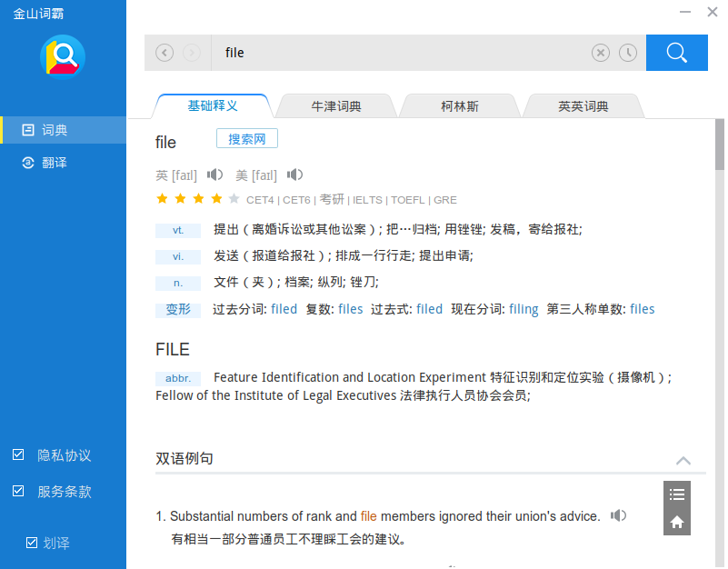Viewport: 728px width, 569px height.
Task: Play British pronunciation of file
Action: point(214,175)
